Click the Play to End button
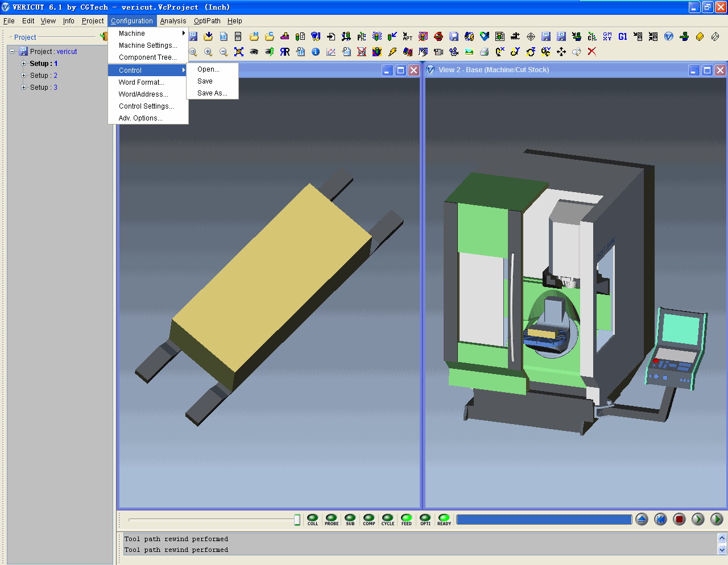Screen dimensions: 728x565 (717, 519)
